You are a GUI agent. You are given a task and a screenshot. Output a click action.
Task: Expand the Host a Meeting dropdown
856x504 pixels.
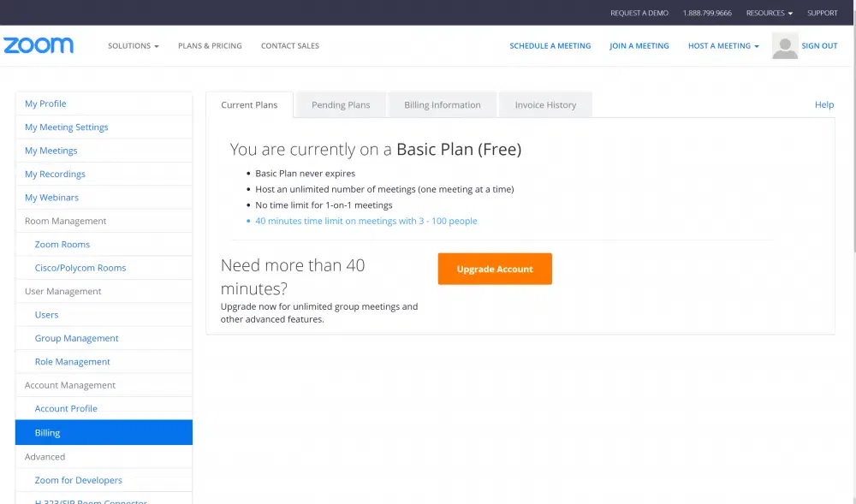coord(722,46)
